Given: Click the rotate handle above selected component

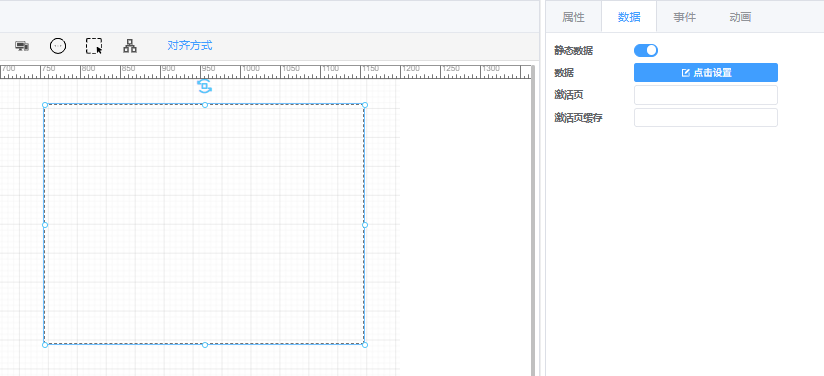Looking at the screenshot, I should pos(204,86).
